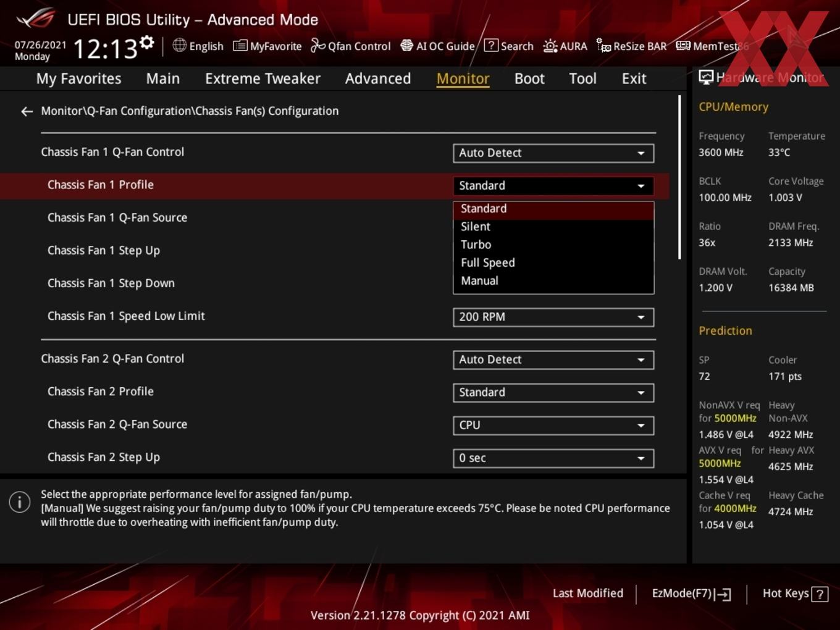Open the Exit tab
Image resolution: width=840 pixels, height=630 pixels.
click(x=634, y=78)
